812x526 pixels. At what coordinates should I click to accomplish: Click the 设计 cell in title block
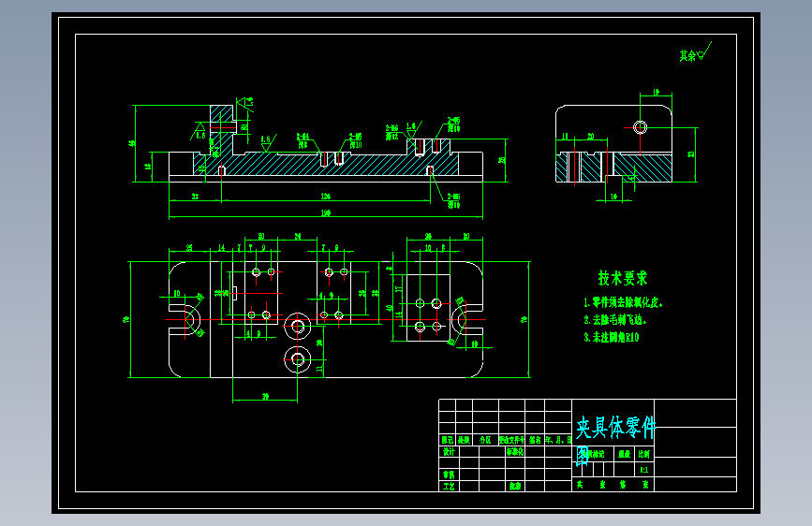tap(449, 451)
